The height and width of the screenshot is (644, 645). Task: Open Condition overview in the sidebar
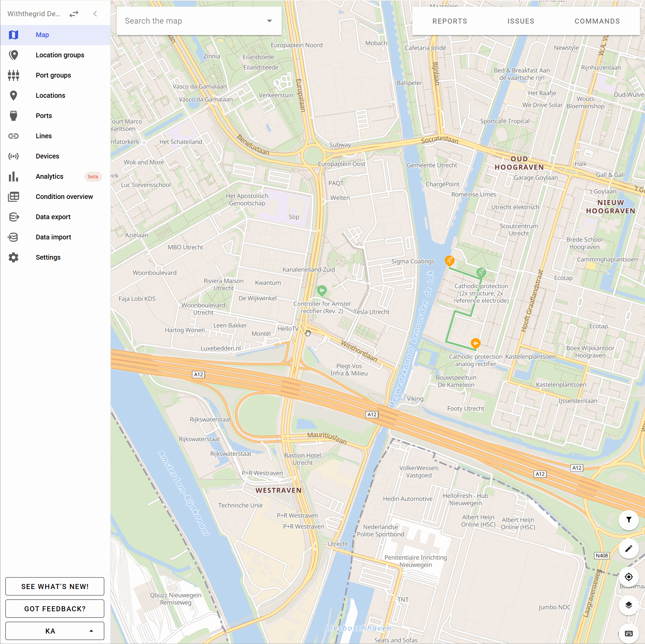[64, 197]
